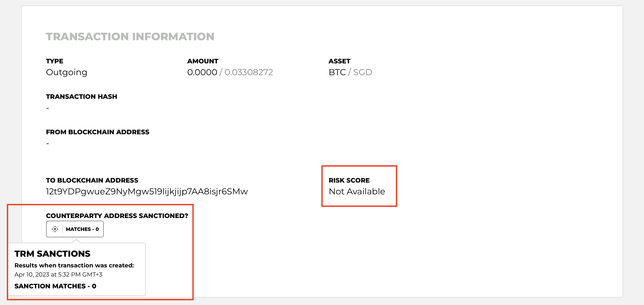Click the TRANSACTION INFORMATION heading
The width and height of the screenshot is (644, 305).
pyautogui.click(x=130, y=37)
